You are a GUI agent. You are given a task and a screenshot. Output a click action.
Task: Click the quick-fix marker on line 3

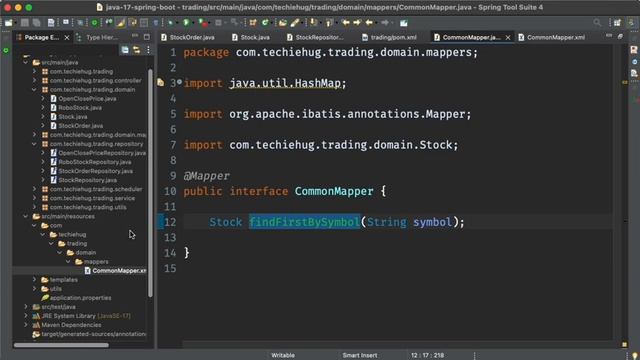pyautogui.click(x=161, y=83)
